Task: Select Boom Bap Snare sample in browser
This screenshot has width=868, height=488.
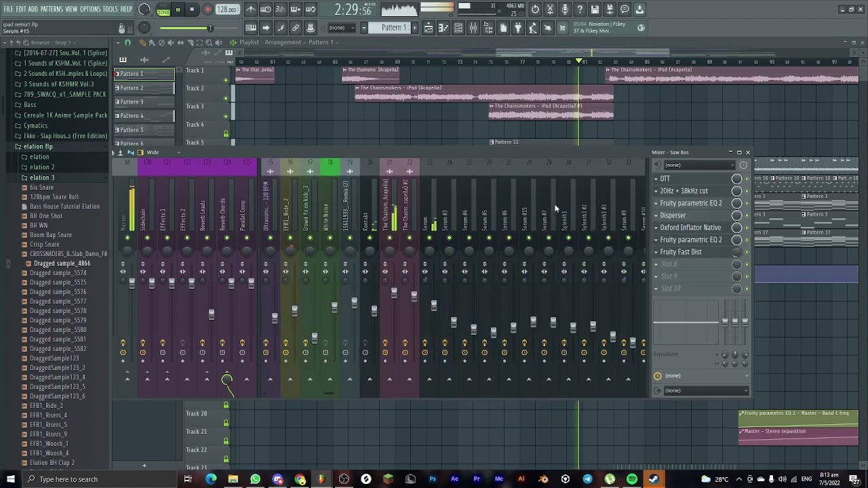Action: [51, 235]
